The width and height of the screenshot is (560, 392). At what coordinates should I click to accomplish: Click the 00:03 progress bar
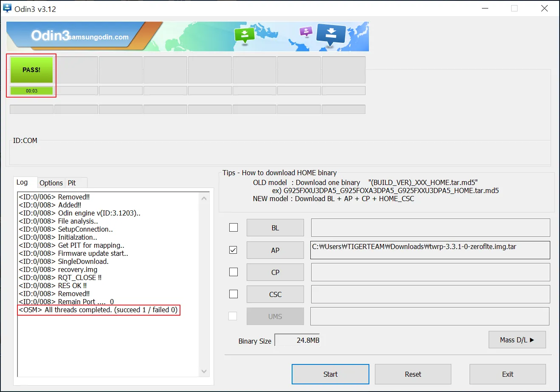(31, 91)
